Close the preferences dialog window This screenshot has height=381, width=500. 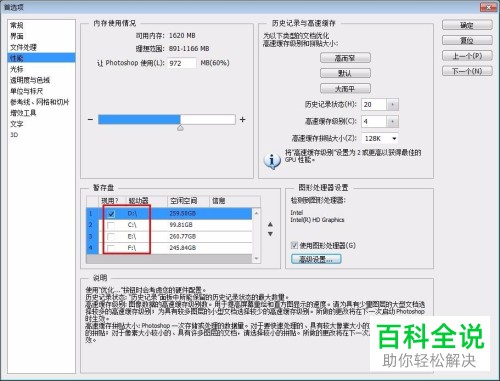coord(489,7)
